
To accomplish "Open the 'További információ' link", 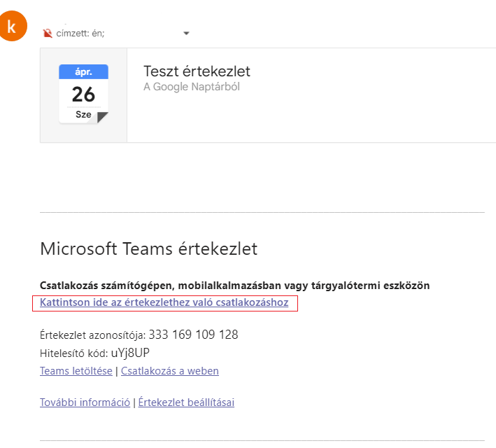I will click(85, 402).
